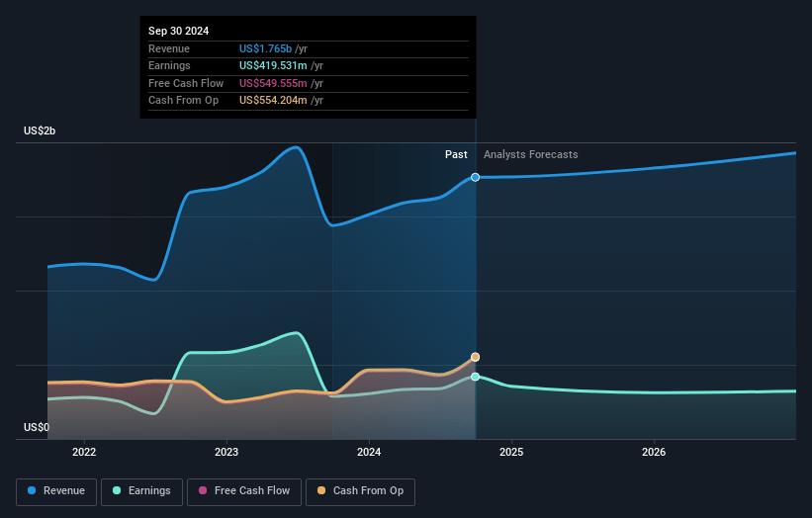Click the US$554.204m cash from op value
This screenshot has height=518, width=812.
(273, 101)
